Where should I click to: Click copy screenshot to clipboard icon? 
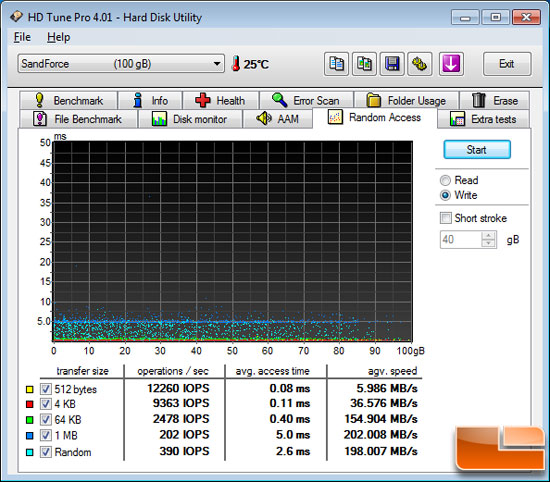point(364,64)
